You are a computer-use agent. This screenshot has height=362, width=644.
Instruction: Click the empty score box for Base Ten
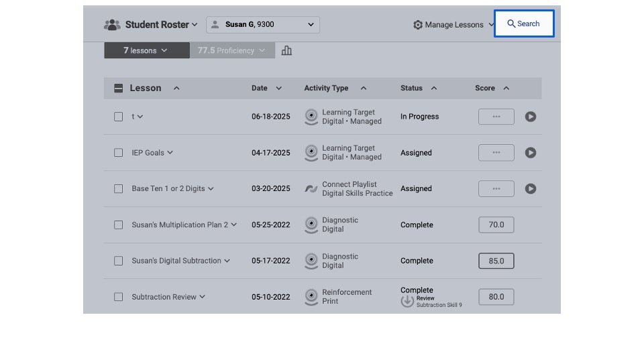coord(496,188)
